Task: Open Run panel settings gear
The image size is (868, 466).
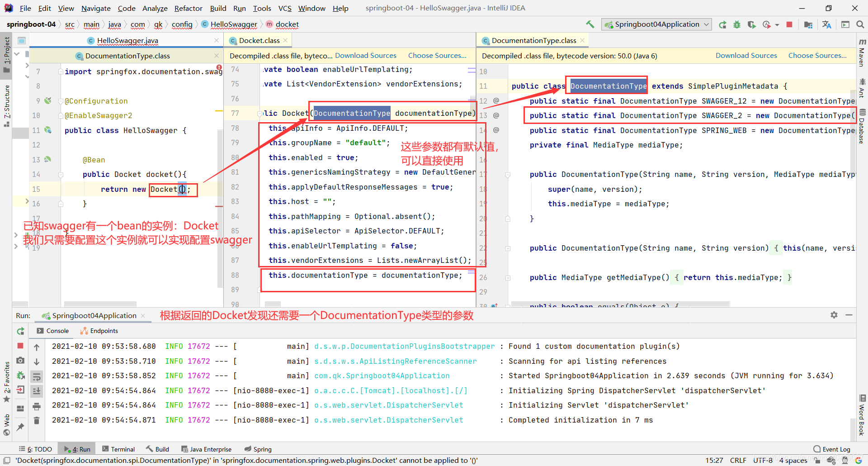Action: click(834, 315)
